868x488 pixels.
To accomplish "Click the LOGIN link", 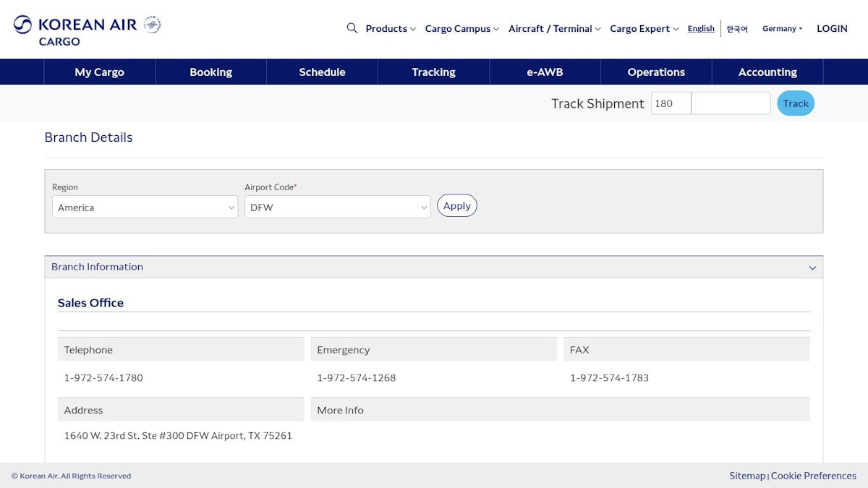I will coord(832,29).
